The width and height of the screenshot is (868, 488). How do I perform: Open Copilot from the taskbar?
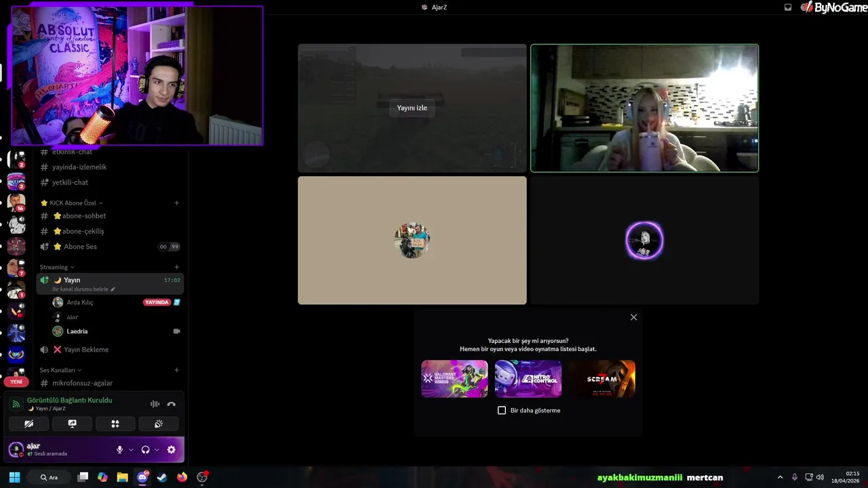click(x=102, y=477)
